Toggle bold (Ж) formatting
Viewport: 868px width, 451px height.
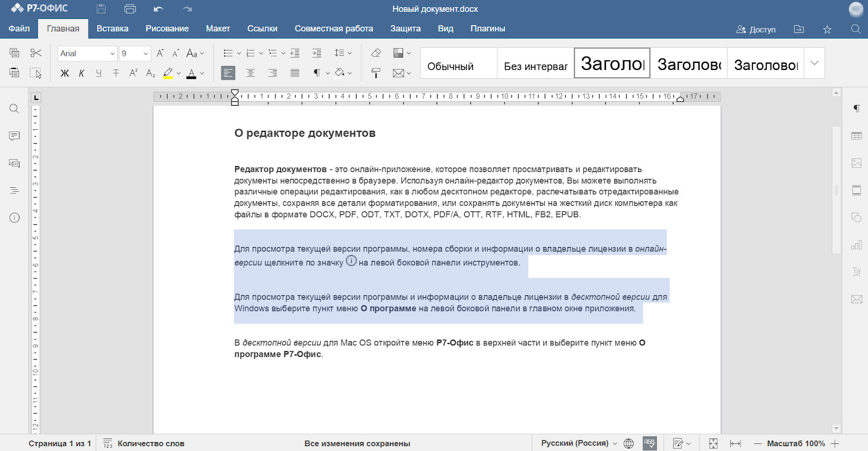[x=65, y=73]
